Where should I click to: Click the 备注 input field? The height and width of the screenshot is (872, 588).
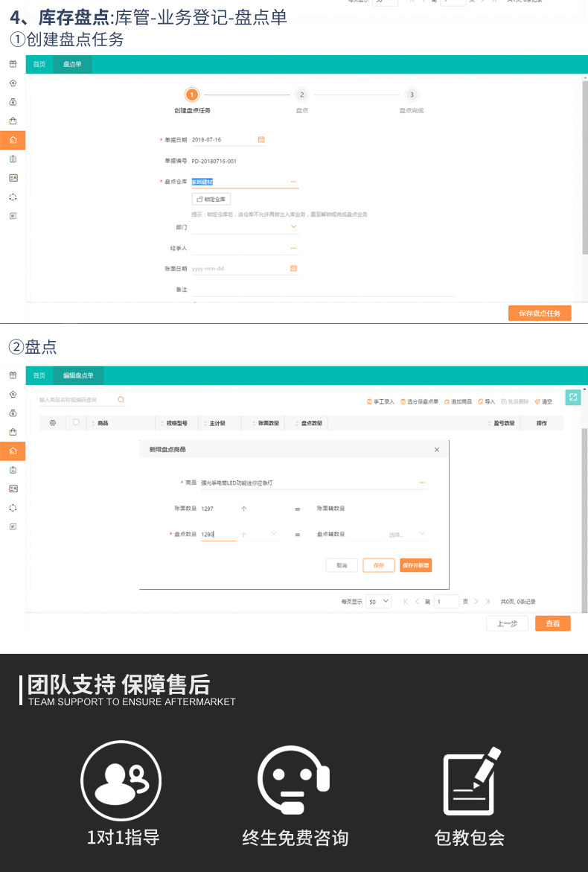(322, 290)
